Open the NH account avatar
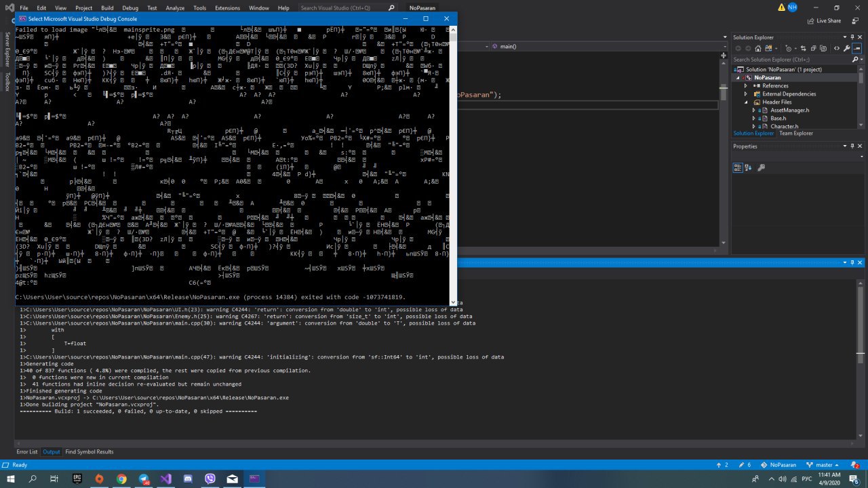This screenshot has height=488, width=868. [x=792, y=7]
